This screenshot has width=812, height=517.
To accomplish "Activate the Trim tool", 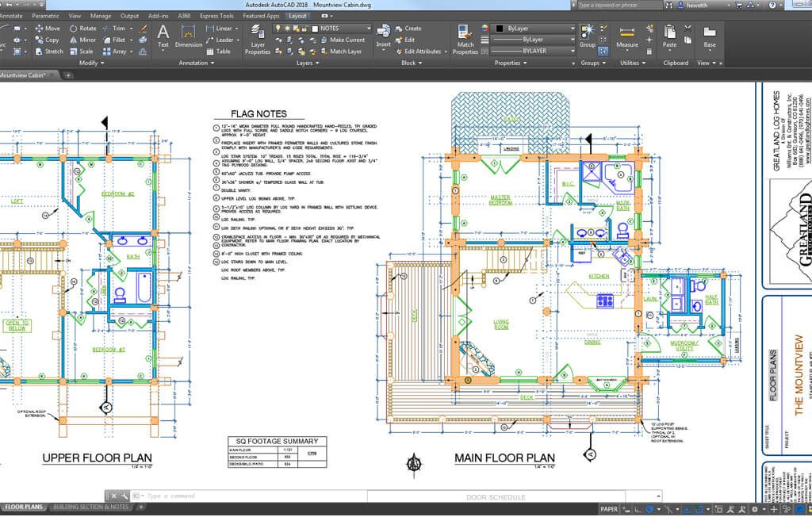I will (114, 29).
